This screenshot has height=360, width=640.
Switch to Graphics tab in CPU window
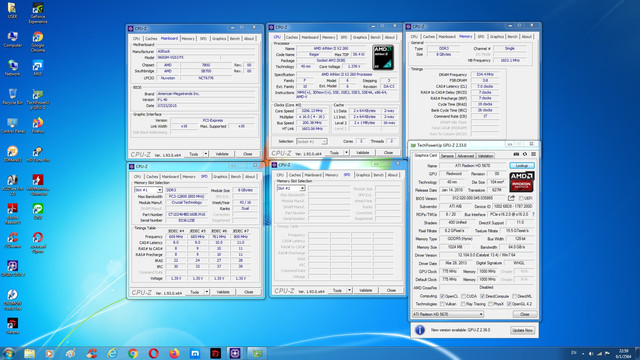click(360, 37)
